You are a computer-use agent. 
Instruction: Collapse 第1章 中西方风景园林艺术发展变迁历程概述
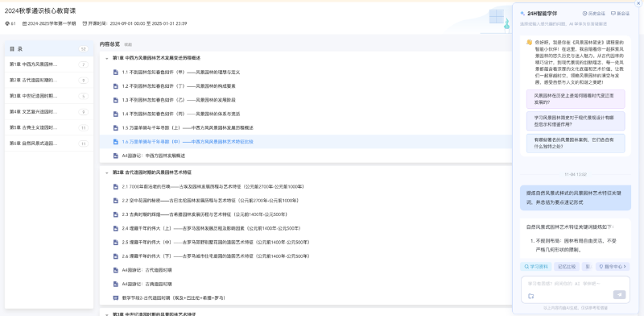107,58
